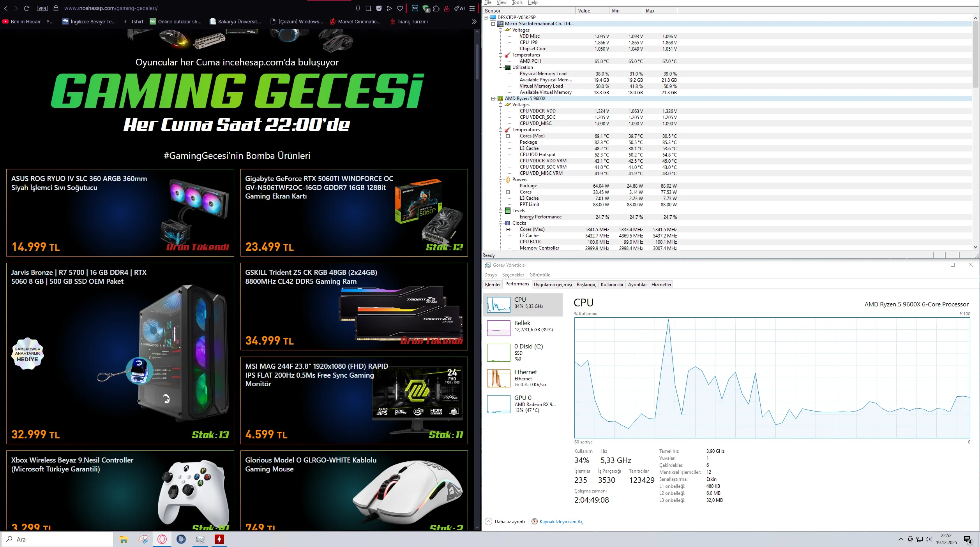Launch Opera GX from the taskbar
Image resolution: width=980 pixels, height=547 pixels.
click(x=162, y=540)
